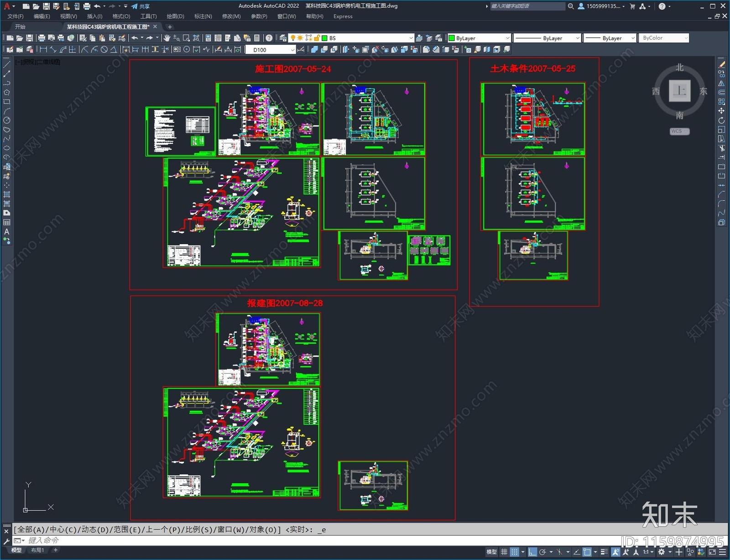Toggle polar tracking in status bar
Viewport: 730px width, 560px height.
pyautogui.click(x=542, y=552)
